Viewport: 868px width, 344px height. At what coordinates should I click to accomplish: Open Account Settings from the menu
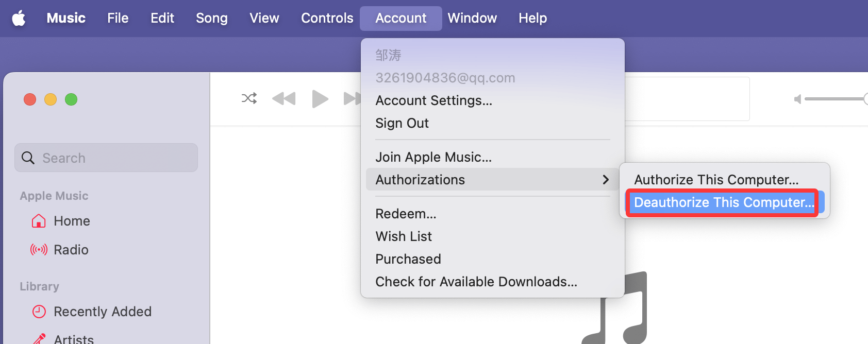(x=433, y=100)
